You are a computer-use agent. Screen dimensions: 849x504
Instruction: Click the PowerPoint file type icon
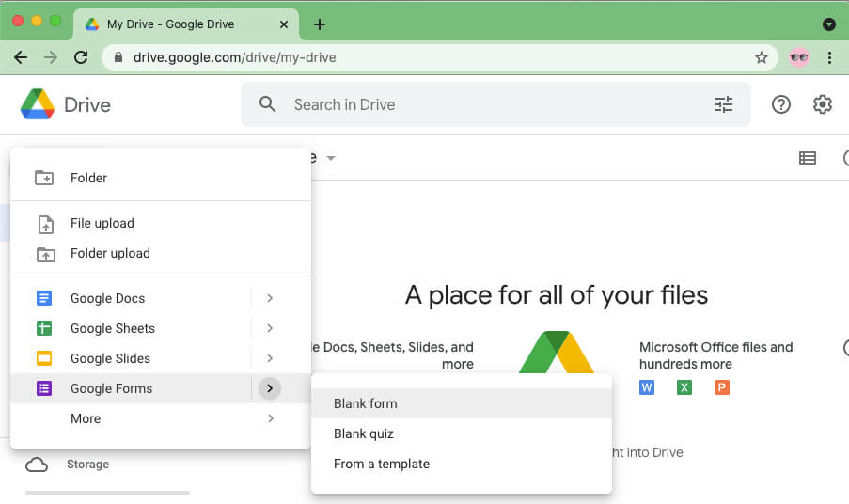point(722,387)
